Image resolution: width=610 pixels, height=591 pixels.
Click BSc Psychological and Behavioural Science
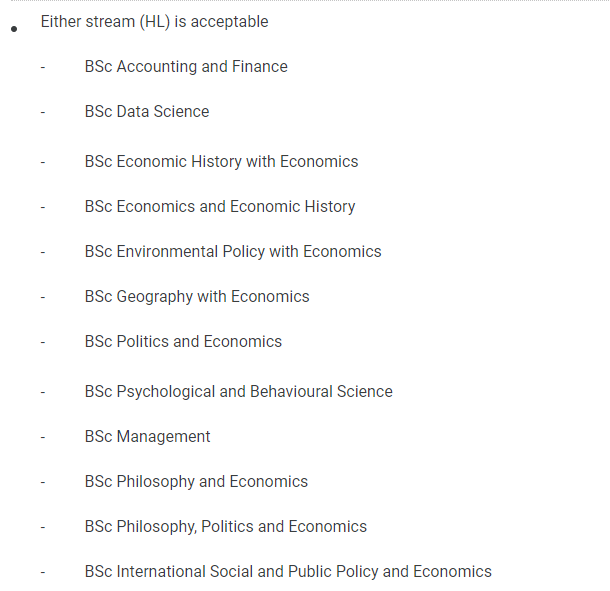[x=238, y=392]
